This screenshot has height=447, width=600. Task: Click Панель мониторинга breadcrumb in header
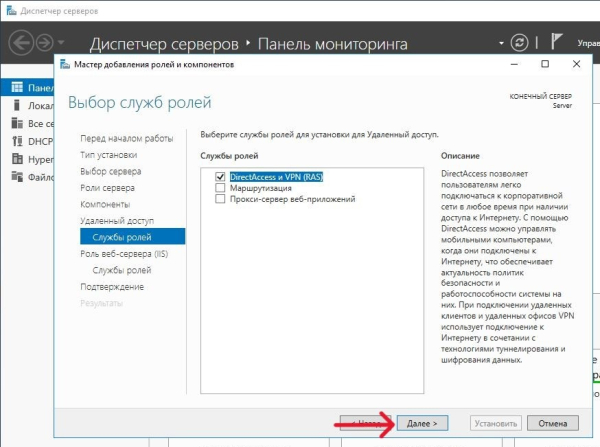pyautogui.click(x=333, y=44)
